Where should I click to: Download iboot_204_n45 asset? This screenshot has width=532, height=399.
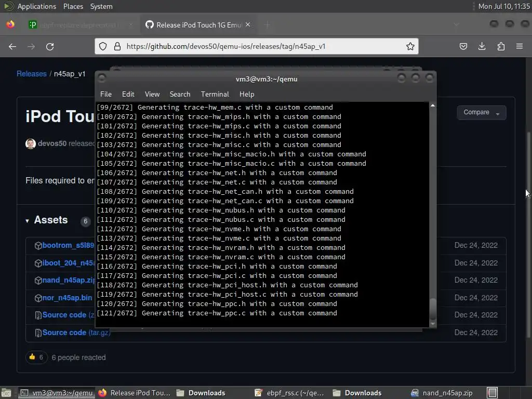68,263
